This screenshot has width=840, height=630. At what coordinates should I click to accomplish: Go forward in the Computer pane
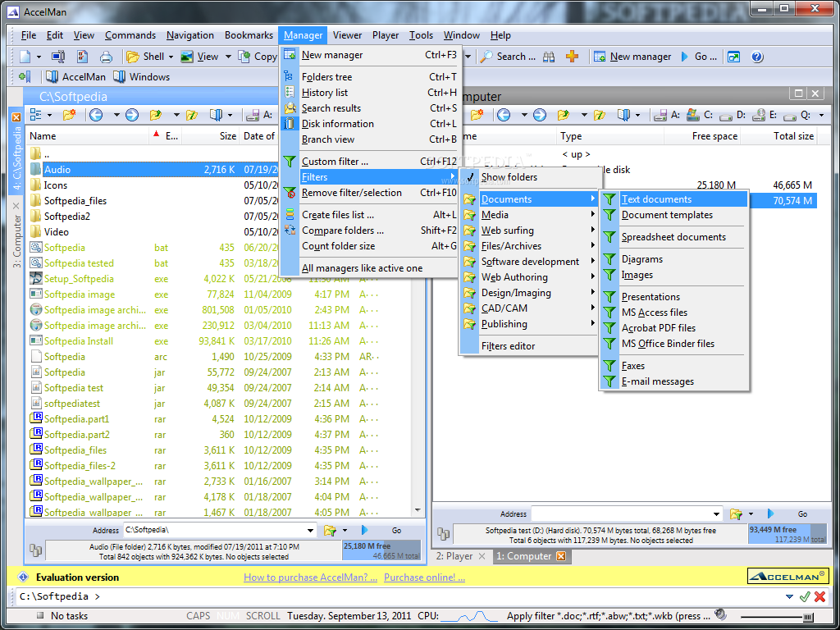540,115
